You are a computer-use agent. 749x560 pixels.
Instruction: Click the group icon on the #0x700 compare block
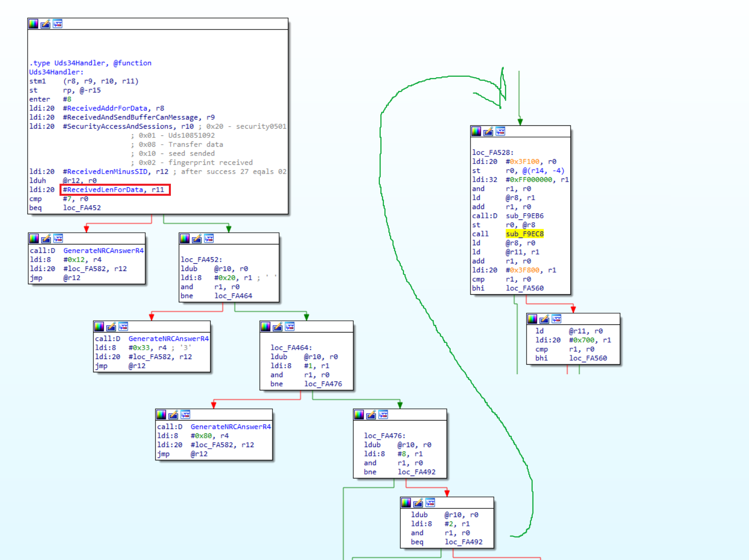click(556, 319)
